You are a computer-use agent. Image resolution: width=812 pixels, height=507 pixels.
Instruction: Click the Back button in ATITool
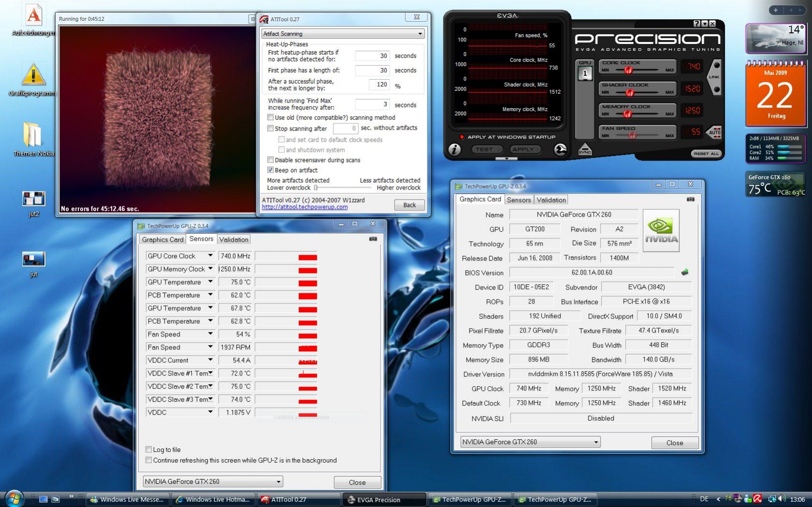pyautogui.click(x=409, y=205)
